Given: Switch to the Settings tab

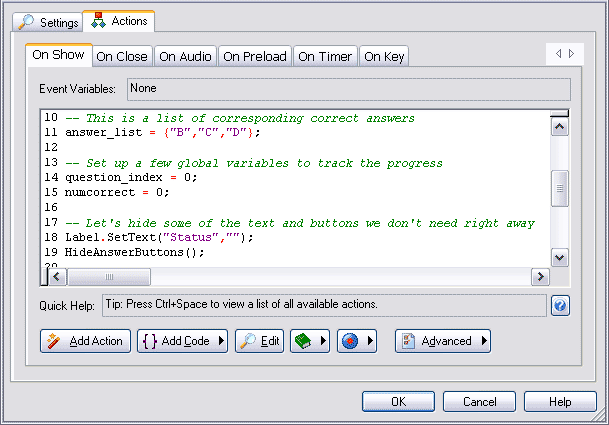Looking at the screenshot, I should point(48,22).
